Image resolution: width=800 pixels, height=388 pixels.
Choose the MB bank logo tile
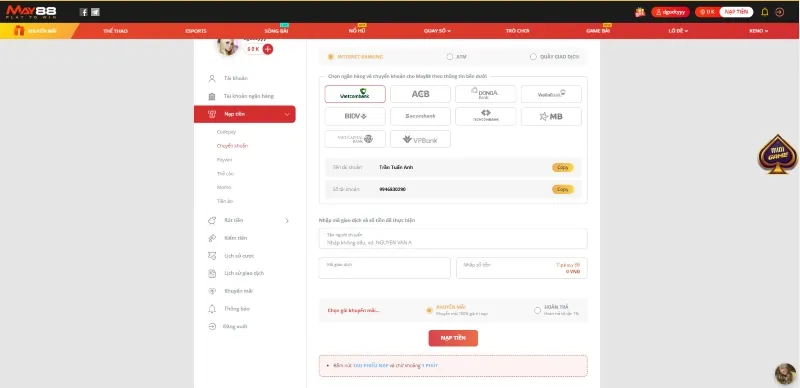pos(551,116)
